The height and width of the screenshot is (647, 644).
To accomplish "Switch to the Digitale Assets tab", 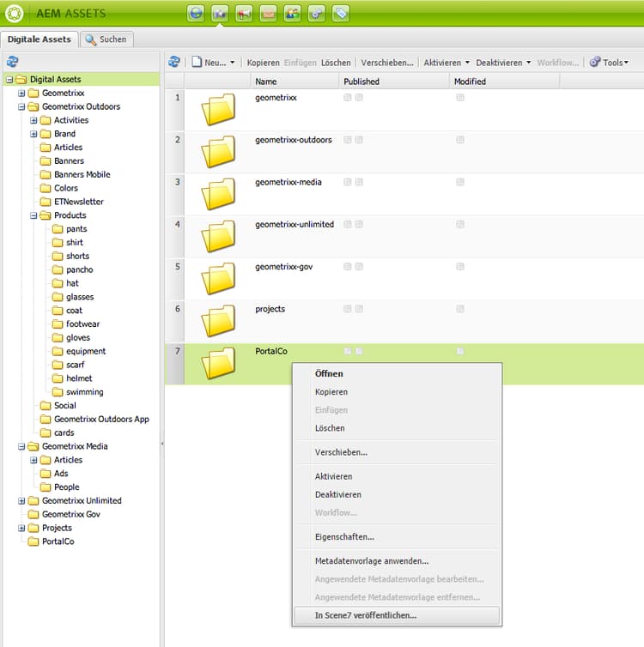I will (x=39, y=39).
